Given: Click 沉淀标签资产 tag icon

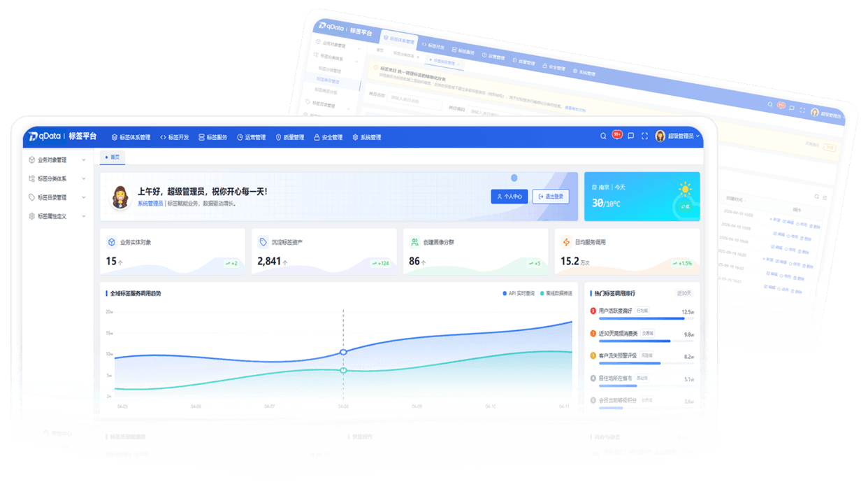Looking at the screenshot, I should pos(263,242).
